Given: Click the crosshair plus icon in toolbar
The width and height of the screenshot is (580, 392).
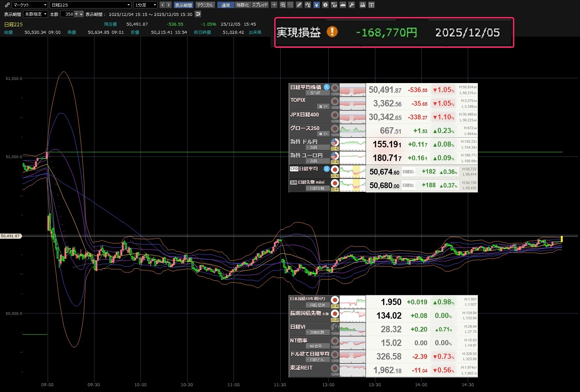Looking at the screenshot, I should pos(274,5).
